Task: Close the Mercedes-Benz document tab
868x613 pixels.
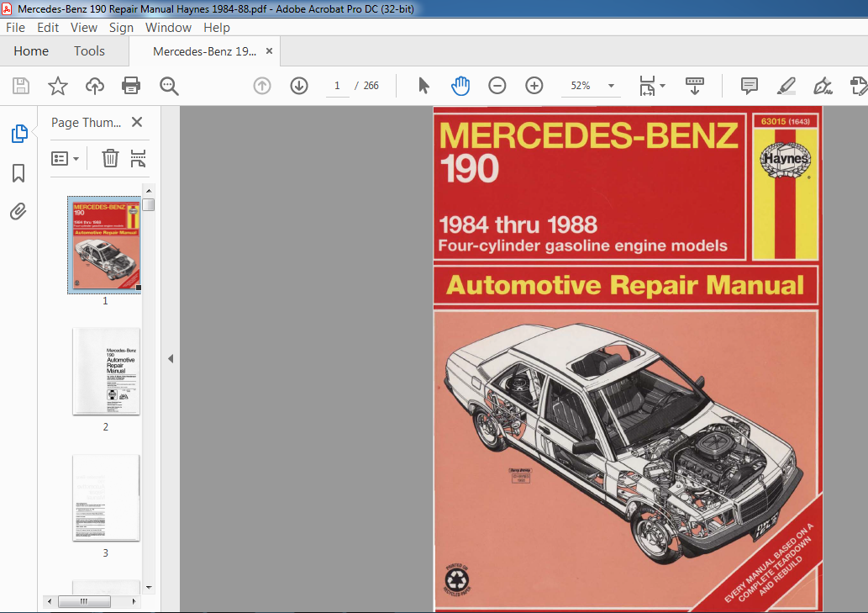Action: coord(269,51)
